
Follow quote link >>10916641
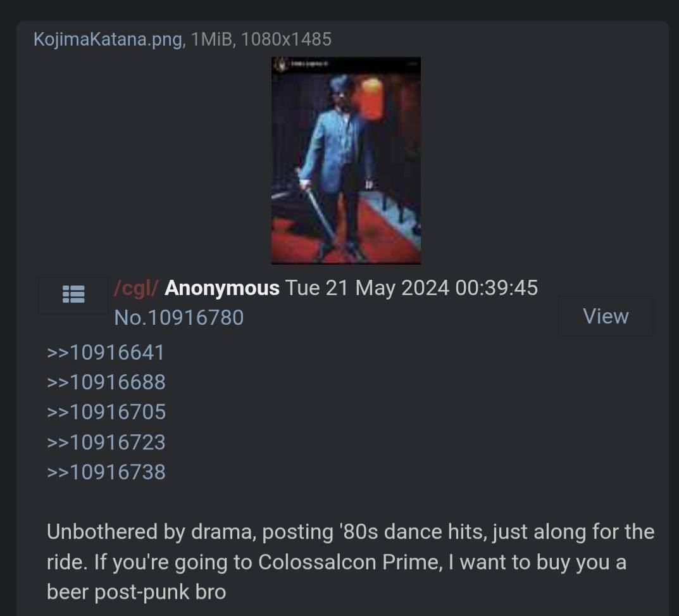point(106,352)
